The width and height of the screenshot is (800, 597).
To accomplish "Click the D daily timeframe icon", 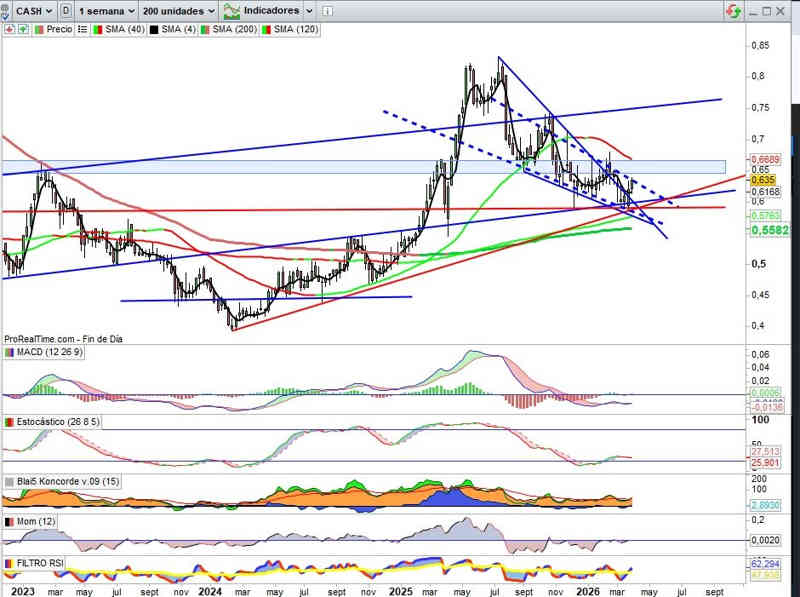I will [x=65, y=11].
